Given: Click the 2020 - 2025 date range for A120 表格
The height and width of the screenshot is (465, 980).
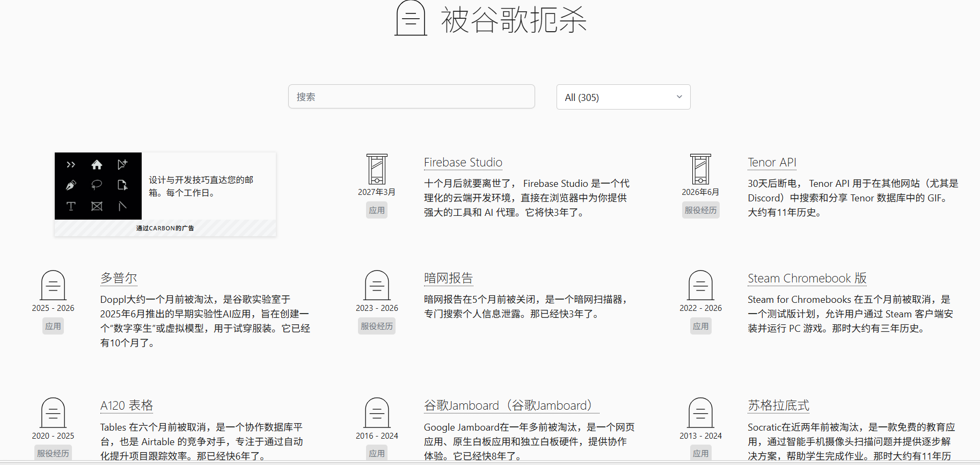Looking at the screenshot, I should coord(53,436).
